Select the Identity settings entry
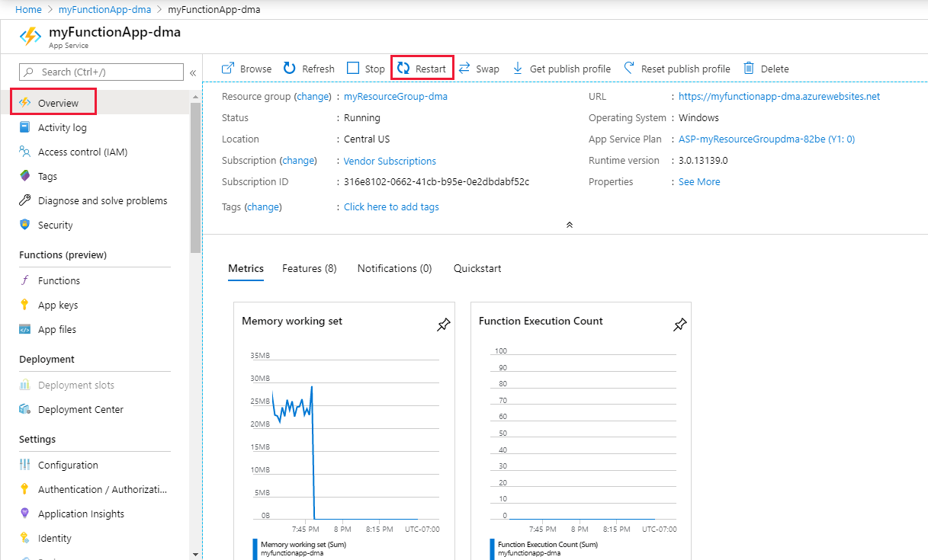928x560 pixels. tap(53, 538)
